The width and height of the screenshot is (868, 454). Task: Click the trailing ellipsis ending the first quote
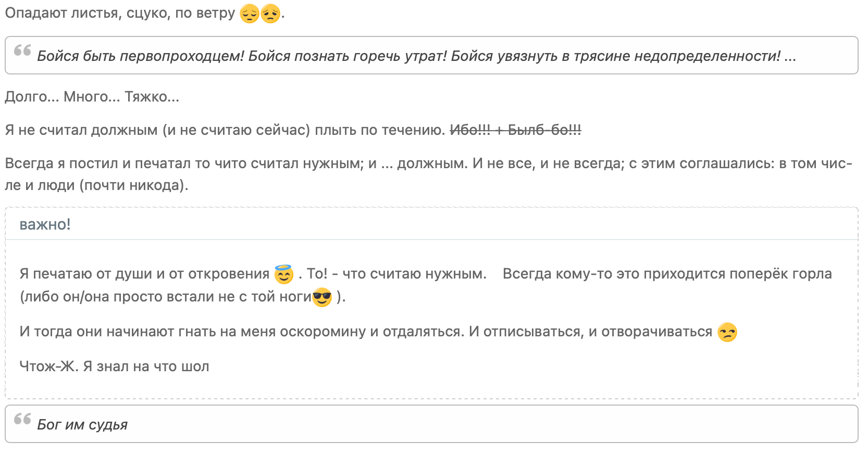pyautogui.click(x=790, y=56)
